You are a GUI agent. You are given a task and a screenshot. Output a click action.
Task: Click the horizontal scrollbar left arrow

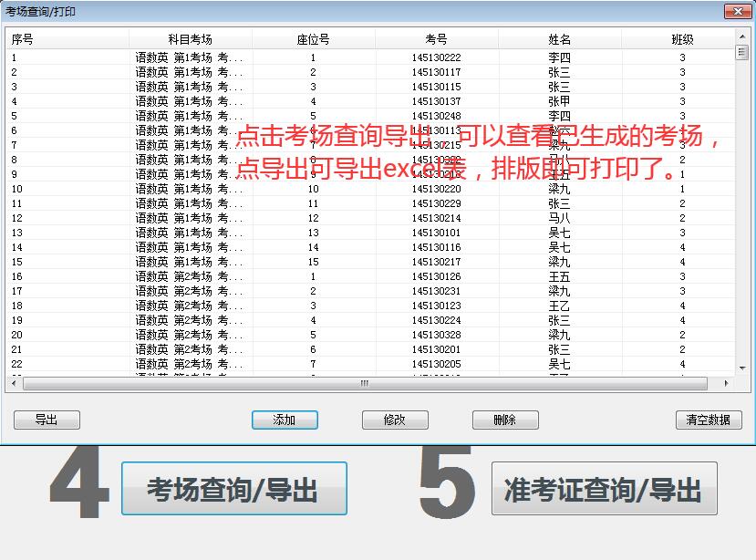[x=15, y=384]
